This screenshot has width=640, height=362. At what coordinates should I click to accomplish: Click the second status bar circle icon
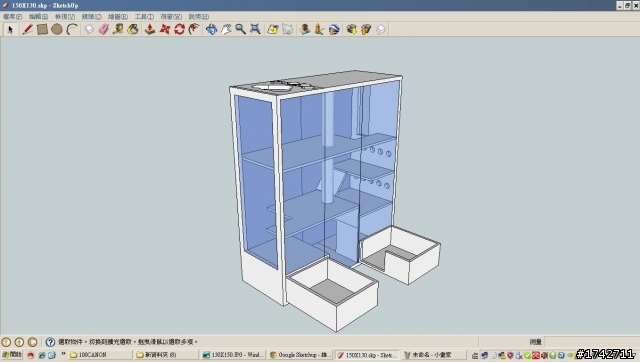19,342
